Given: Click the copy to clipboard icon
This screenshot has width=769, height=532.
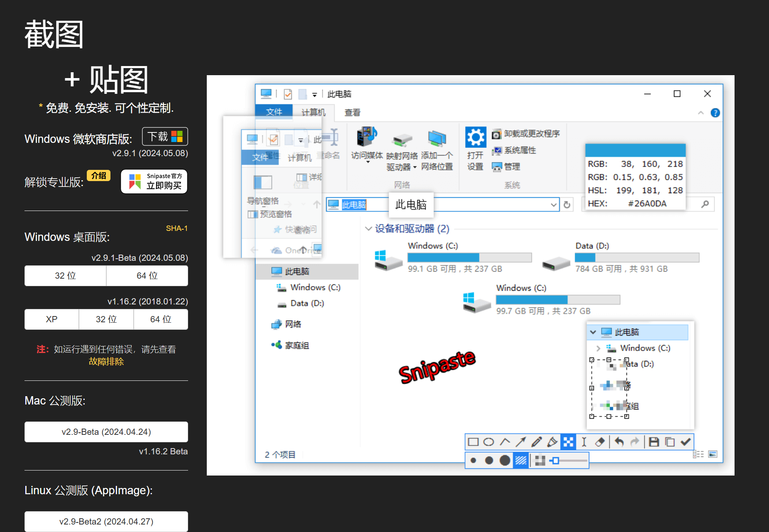Looking at the screenshot, I should pos(670,442).
